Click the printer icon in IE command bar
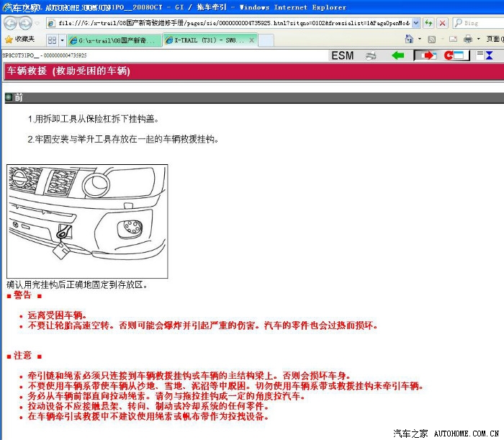 467,40
